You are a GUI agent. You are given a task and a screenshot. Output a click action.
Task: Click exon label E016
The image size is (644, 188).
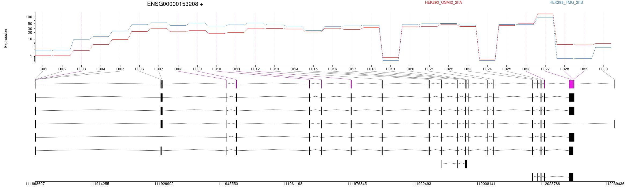click(332, 69)
